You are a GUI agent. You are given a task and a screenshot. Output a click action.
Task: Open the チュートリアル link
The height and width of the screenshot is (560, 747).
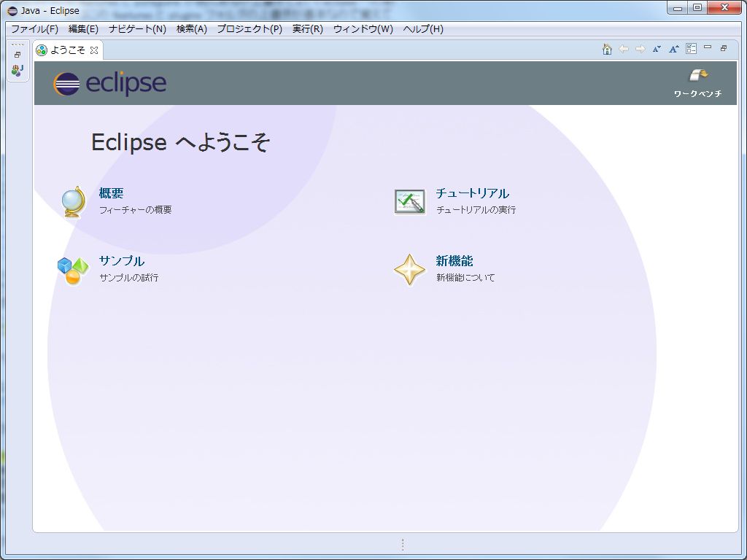coord(472,193)
